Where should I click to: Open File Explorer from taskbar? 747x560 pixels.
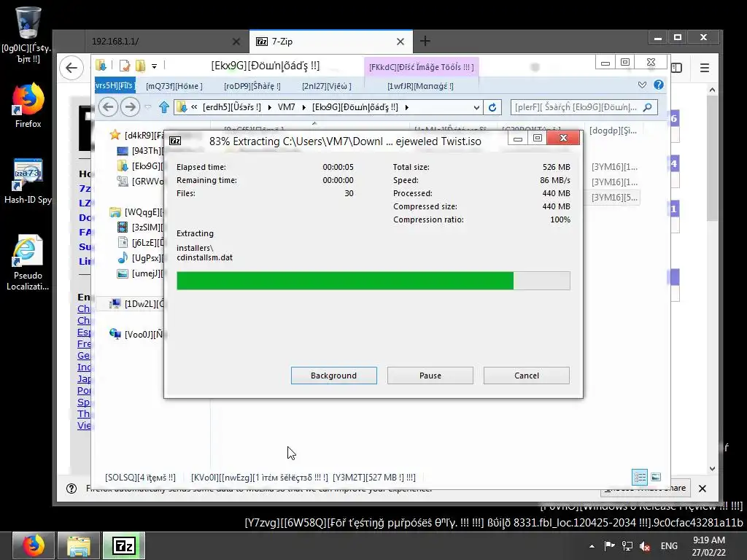click(x=79, y=545)
